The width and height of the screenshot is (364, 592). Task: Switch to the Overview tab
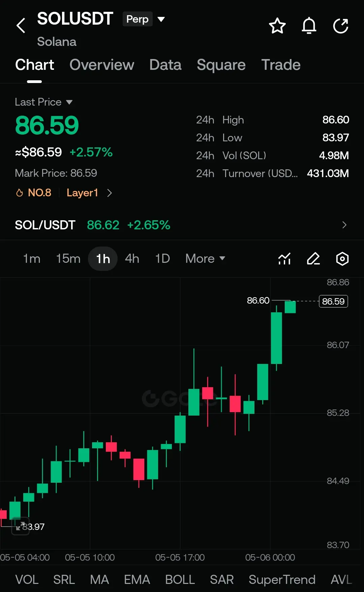click(x=102, y=65)
